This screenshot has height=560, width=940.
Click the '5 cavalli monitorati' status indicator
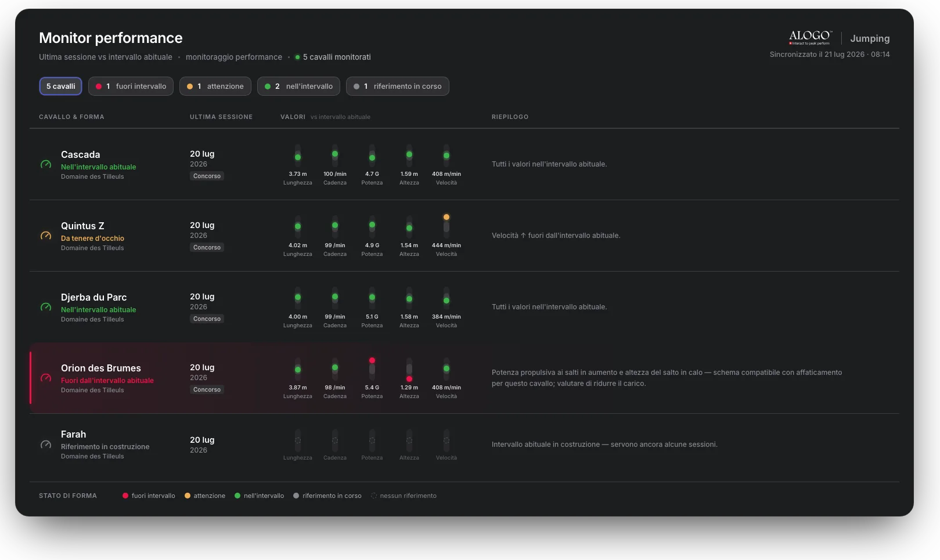point(333,57)
